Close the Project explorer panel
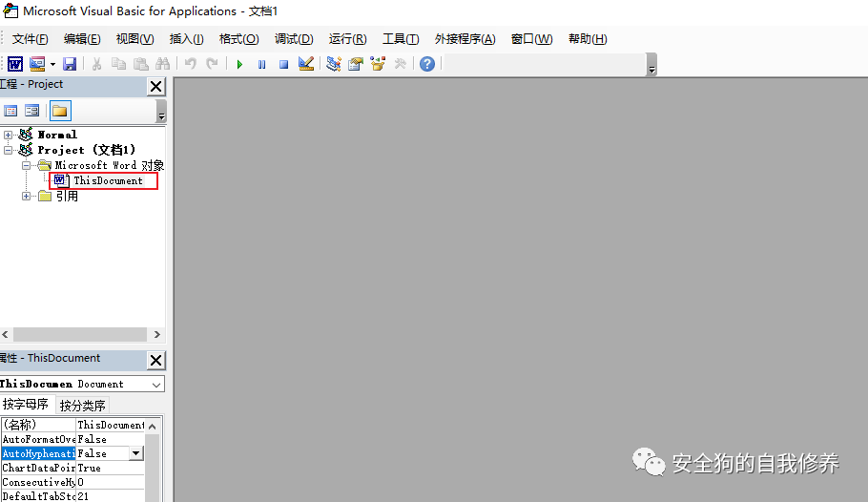 click(x=156, y=86)
